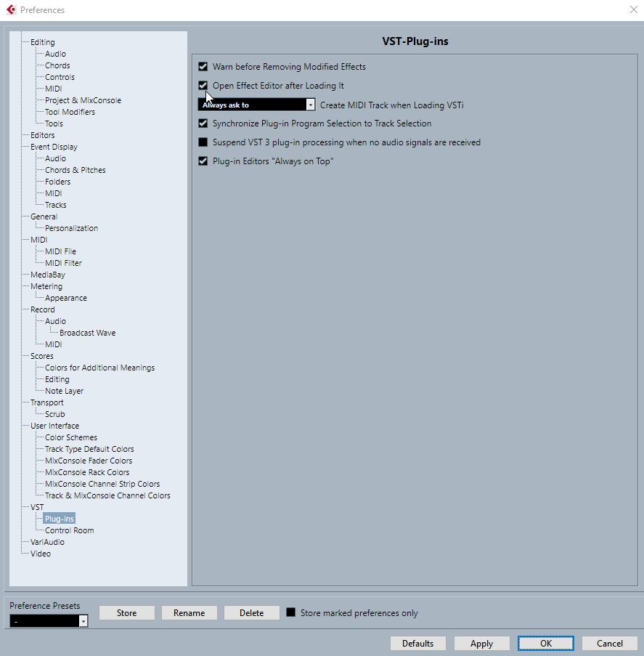The width and height of the screenshot is (644, 656).
Task: Select Colors for Additional Meanings
Action: tap(99, 368)
